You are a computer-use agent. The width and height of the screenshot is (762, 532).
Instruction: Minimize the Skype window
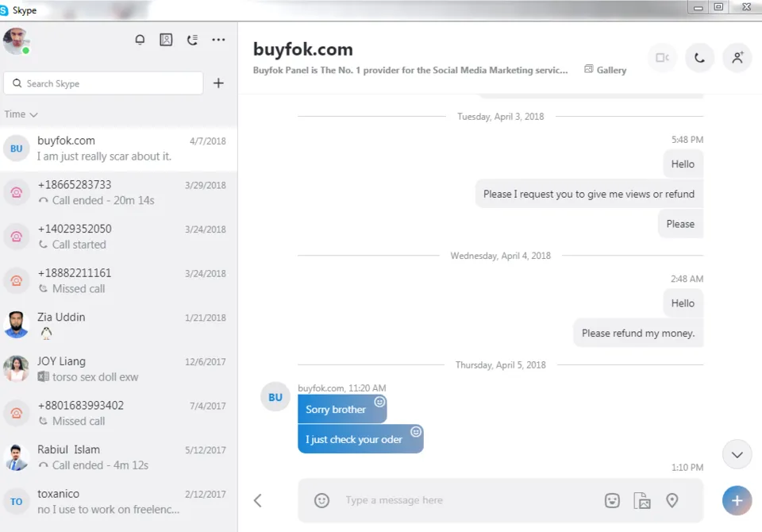coord(698,7)
